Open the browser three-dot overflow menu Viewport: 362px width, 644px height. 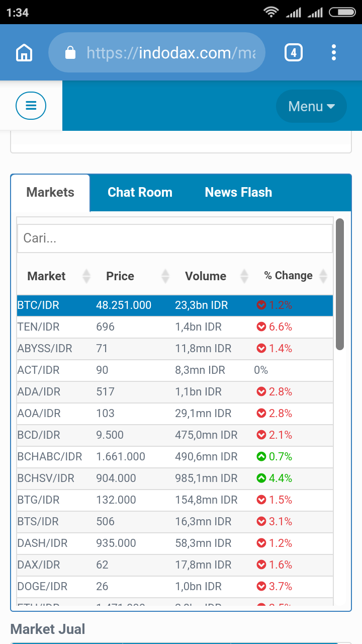click(x=334, y=52)
